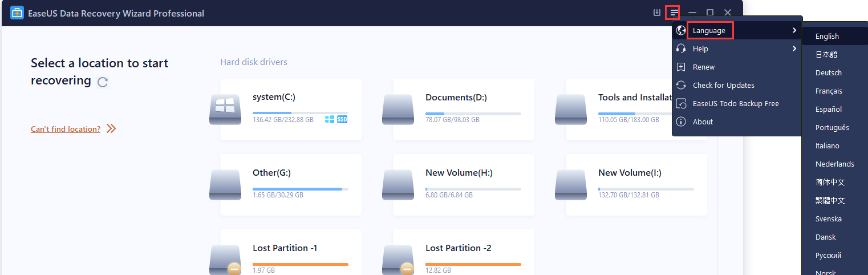868x275 pixels.
Task: Click the Hard disk drivers heading
Action: pyautogui.click(x=254, y=62)
